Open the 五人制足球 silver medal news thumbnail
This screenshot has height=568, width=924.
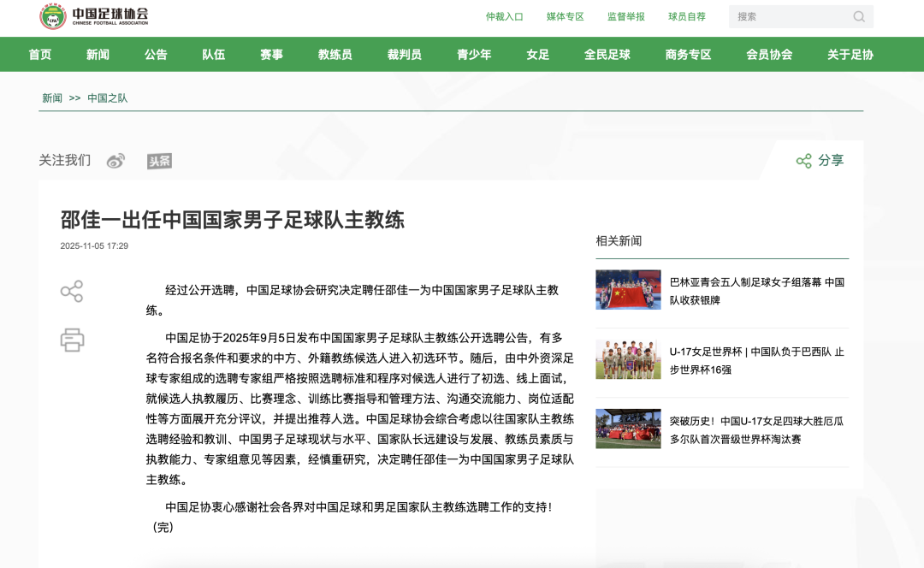[x=628, y=290]
